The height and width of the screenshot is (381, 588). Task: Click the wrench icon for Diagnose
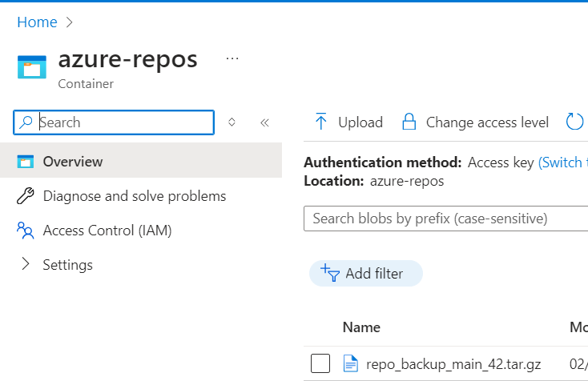(x=26, y=195)
